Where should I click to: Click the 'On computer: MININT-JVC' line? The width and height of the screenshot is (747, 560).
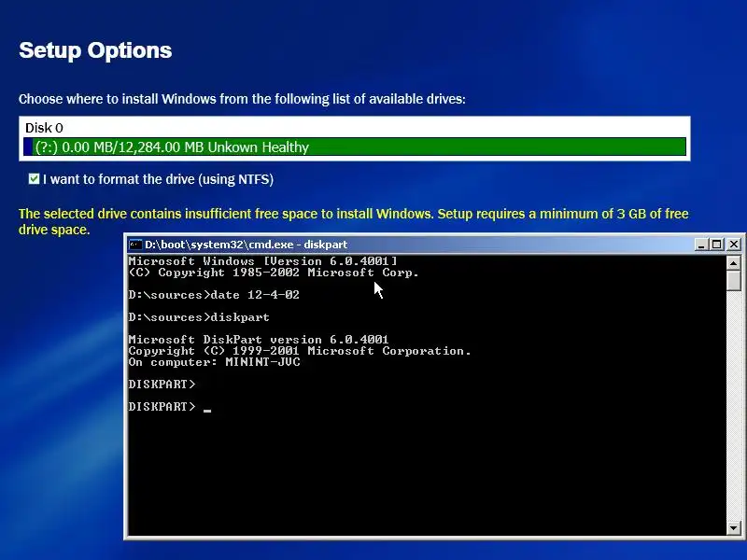(x=215, y=362)
